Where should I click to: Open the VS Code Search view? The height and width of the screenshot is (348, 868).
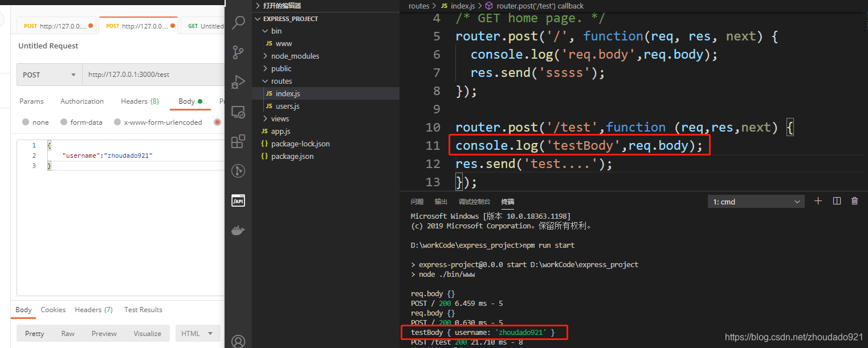click(x=238, y=23)
